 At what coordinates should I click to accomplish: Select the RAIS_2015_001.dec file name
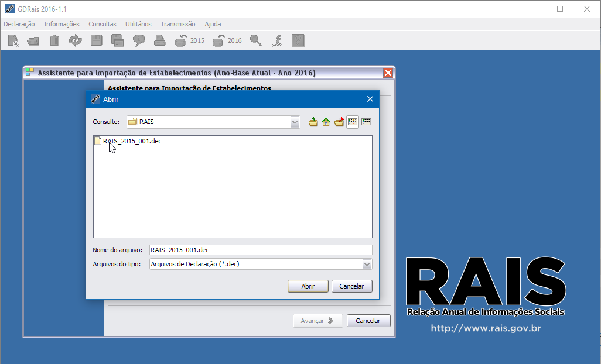point(132,141)
